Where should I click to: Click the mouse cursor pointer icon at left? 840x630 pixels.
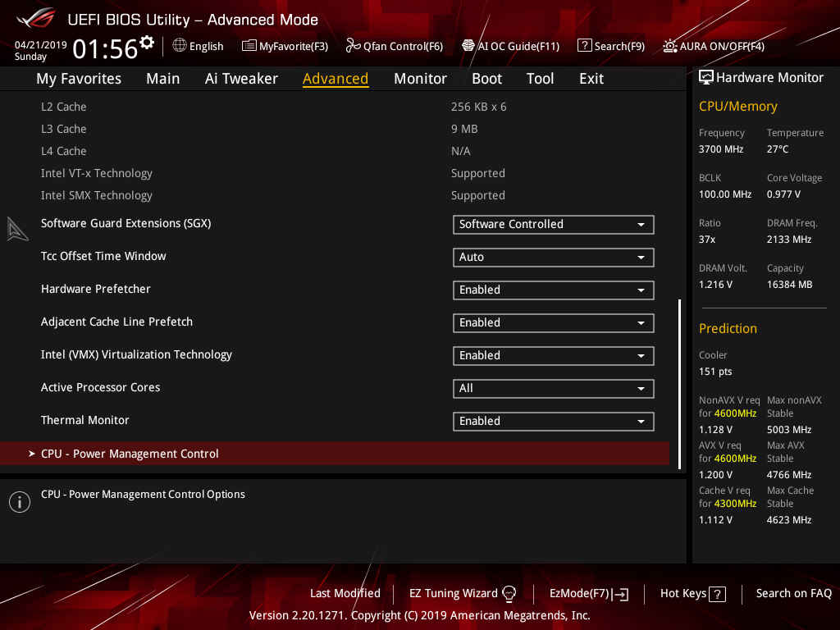point(17,230)
